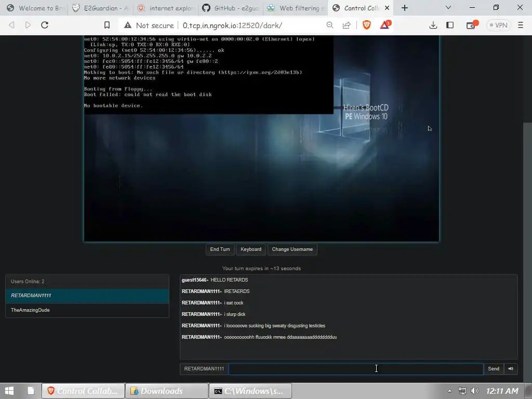Open the tab search chevron dropdown
This screenshot has width=532, height=399.
click(x=448, y=7)
